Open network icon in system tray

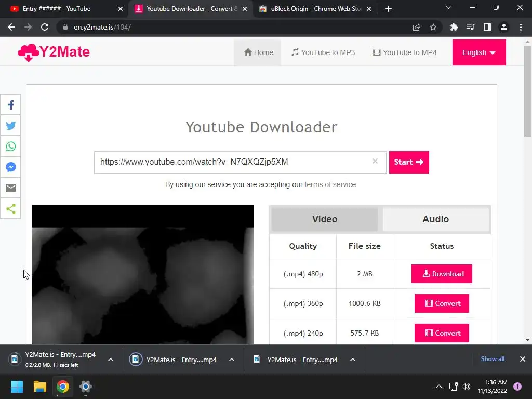click(453, 387)
